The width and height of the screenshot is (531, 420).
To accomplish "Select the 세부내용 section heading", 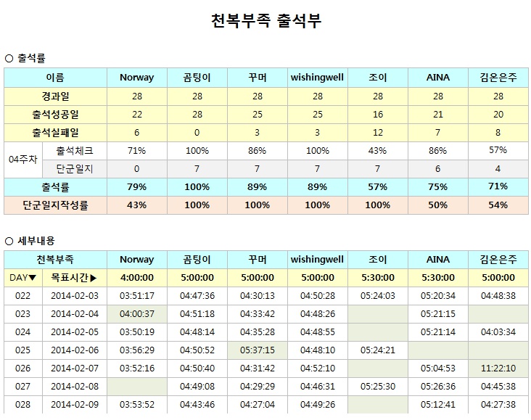I will pyautogui.click(x=36, y=241).
